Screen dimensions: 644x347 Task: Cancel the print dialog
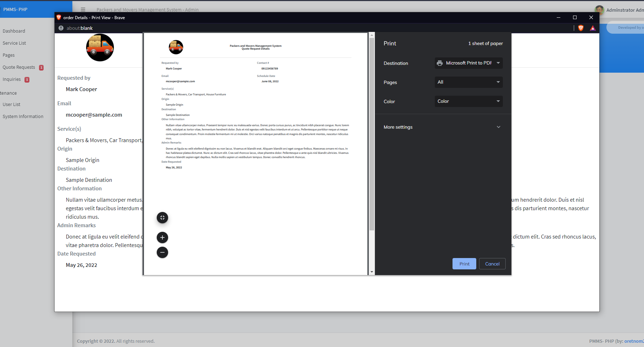tap(492, 264)
